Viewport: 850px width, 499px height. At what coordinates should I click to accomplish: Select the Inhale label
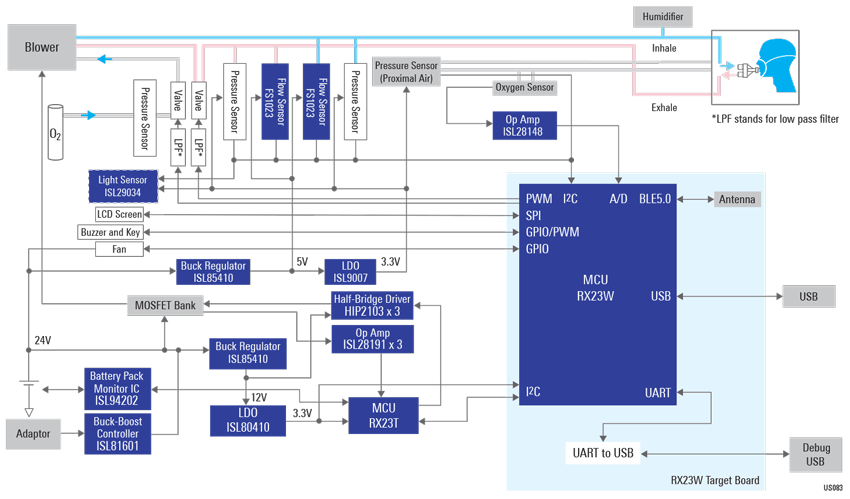pyautogui.click(x=664, y=48)
